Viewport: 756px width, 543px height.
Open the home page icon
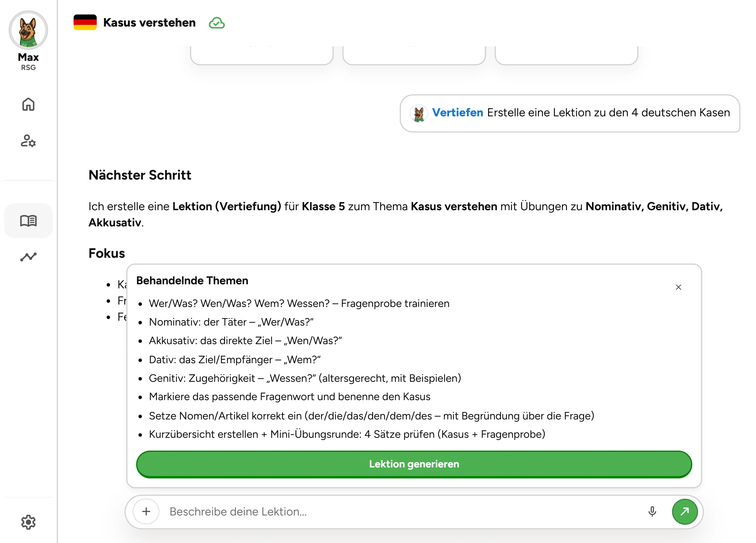click(x=28, y=104)
